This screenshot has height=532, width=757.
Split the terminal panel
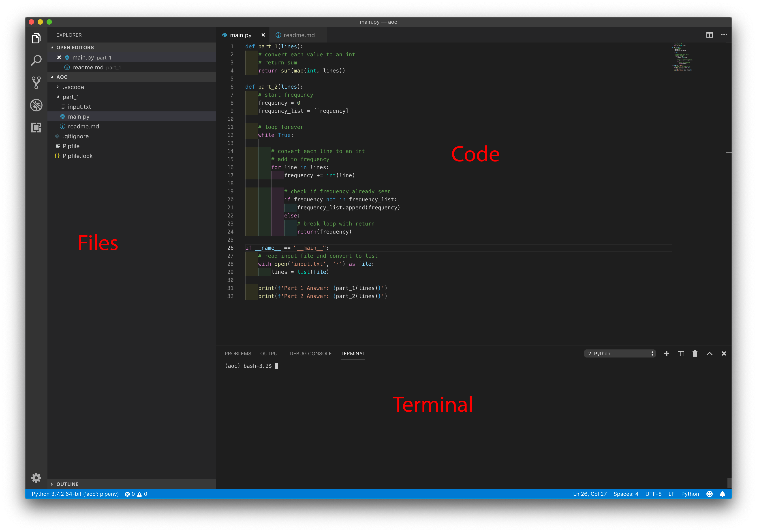(680, 353)
